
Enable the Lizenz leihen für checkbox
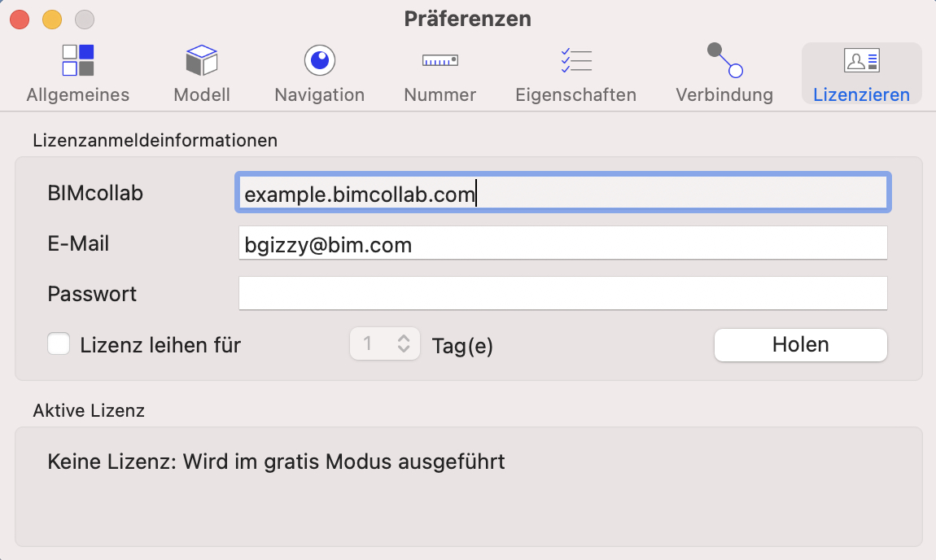[x=59, y=344]
